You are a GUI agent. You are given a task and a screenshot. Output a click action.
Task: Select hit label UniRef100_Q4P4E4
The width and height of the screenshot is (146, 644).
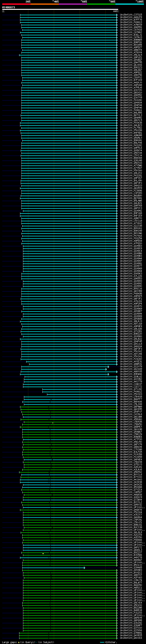tap(131, 459)
